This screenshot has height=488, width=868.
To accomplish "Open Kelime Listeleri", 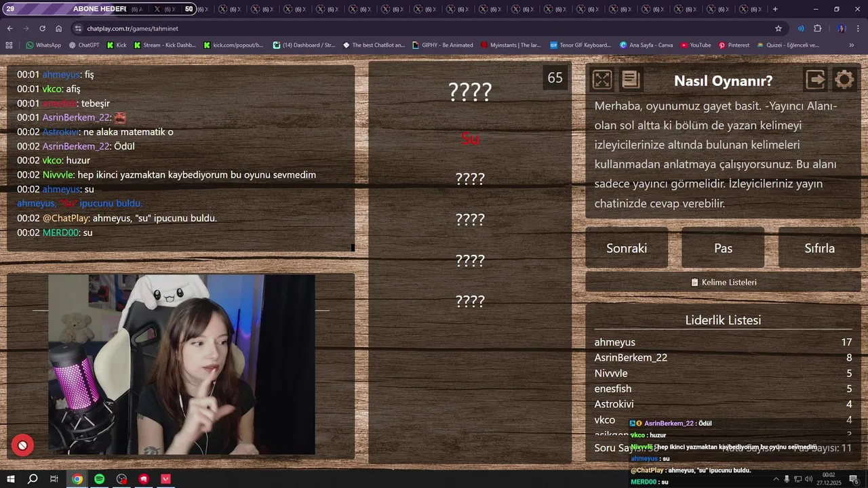I will [x=724, y=282].
